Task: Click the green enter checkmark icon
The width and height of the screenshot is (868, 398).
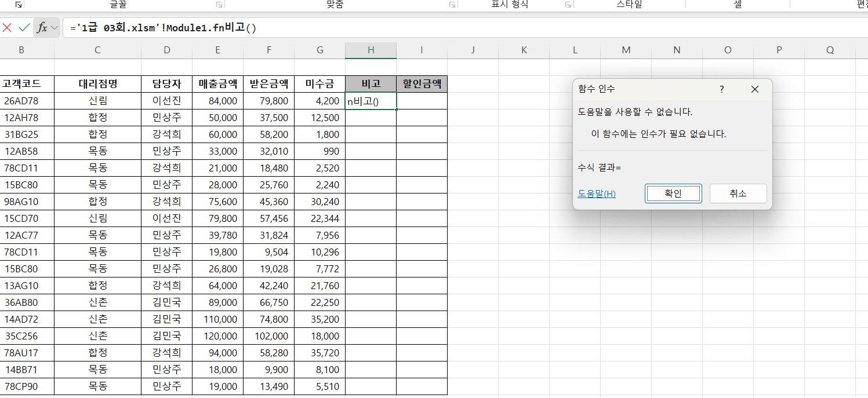Action: [24, 28]
